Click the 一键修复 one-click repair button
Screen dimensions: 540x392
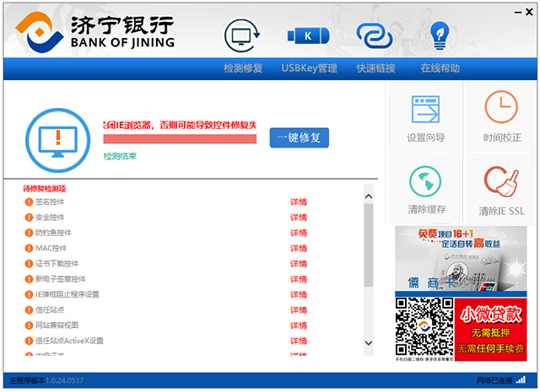[300, 137]
